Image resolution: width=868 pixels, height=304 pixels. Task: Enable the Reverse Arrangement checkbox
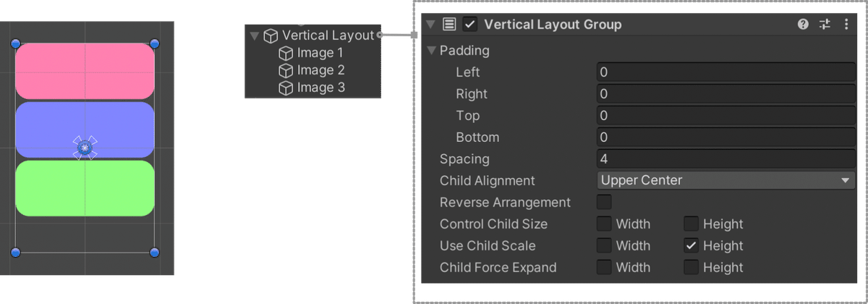tap(604, 202)
